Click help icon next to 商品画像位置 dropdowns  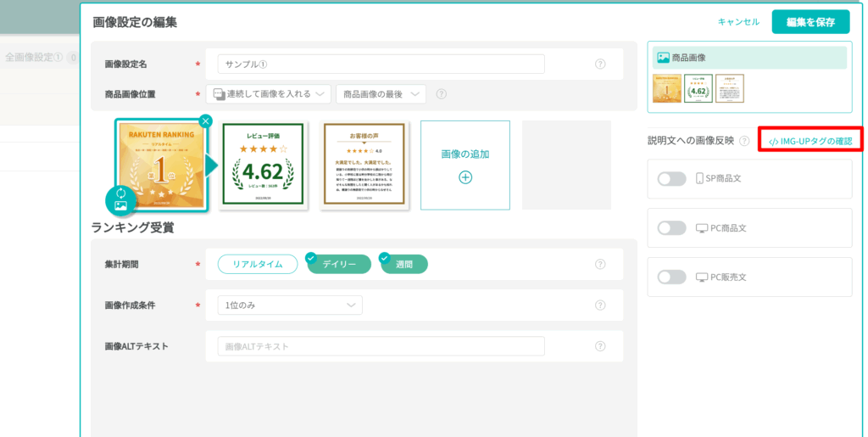click(441, 94)
